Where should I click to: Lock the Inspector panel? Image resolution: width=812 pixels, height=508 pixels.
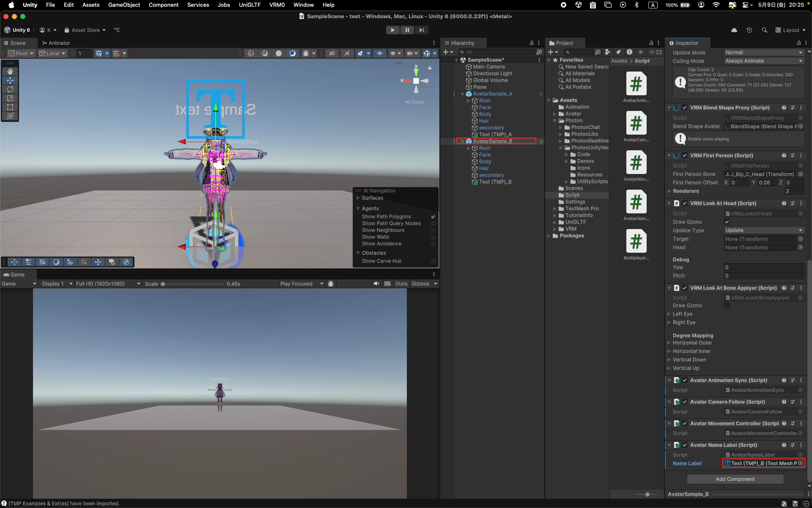[799, 43]
